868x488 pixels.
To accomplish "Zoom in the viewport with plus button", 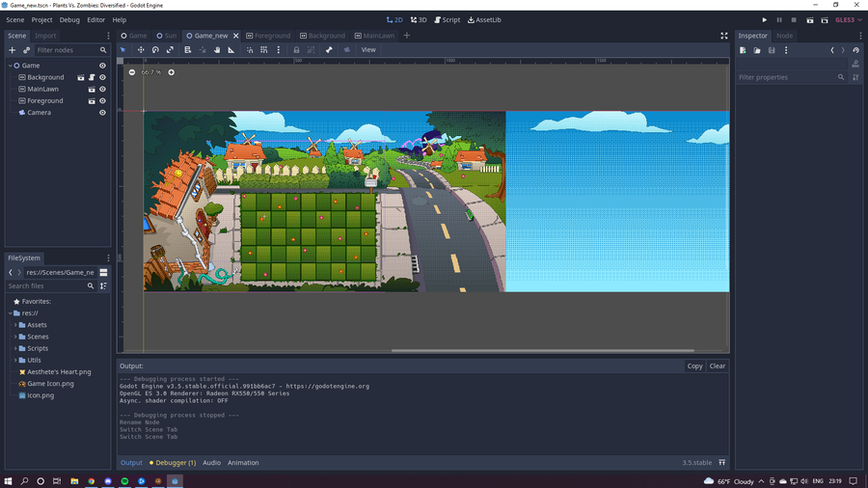I will pos(171,72).
